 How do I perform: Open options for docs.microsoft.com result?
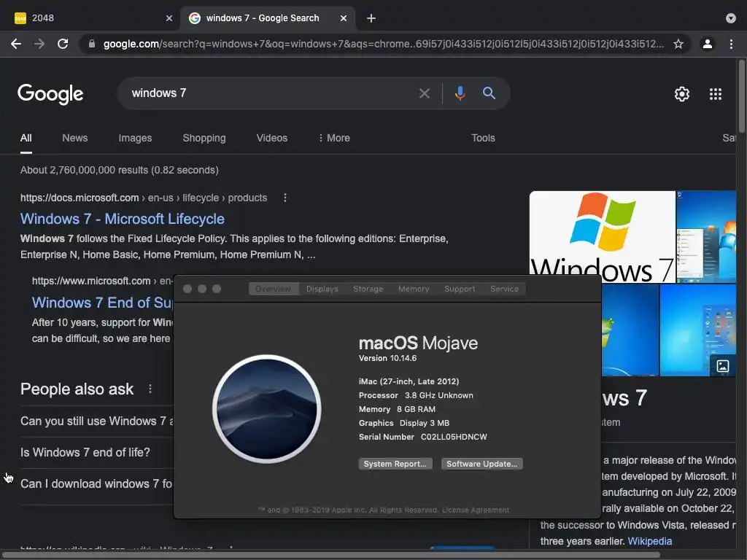pyautogui.click(x=285, y=198)
